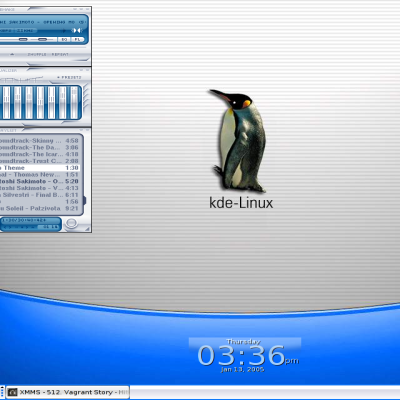Adjust the XMMS volume slider knob
The width and height of the screenshot is (400, 400).
[x=23, y=40]
